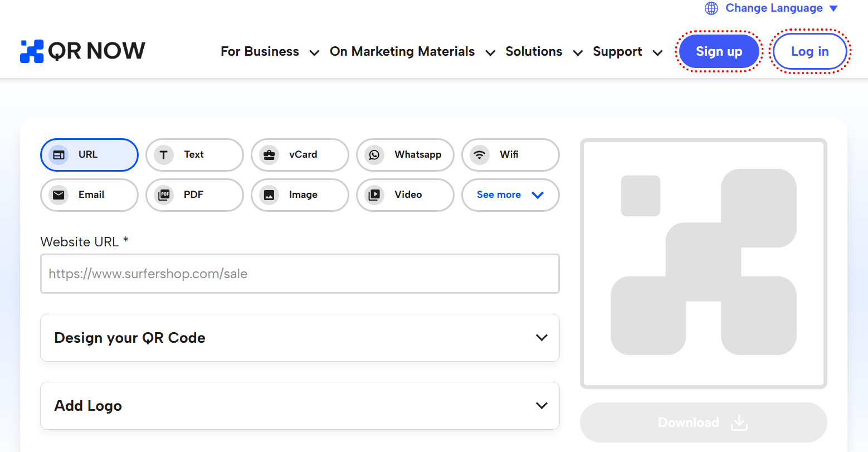Choose the Wifi signal icon

[480, 155]
